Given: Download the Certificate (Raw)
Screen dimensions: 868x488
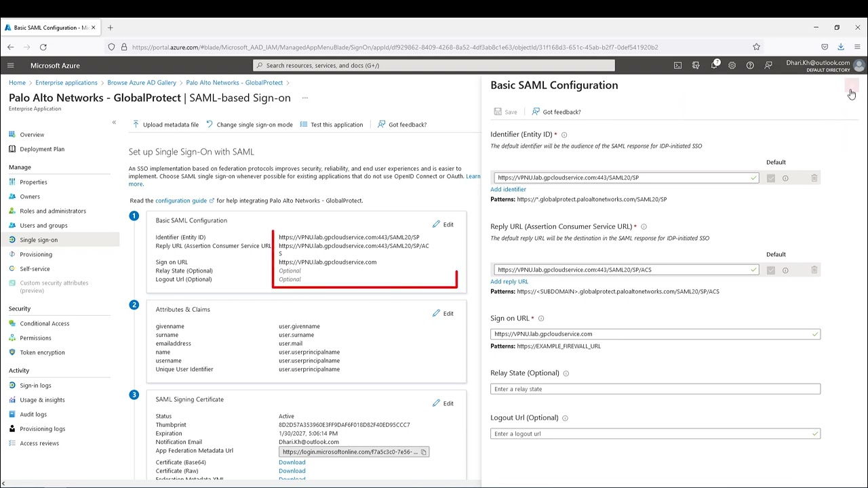Looking at the screenshot, I should (x=292, y=471).
